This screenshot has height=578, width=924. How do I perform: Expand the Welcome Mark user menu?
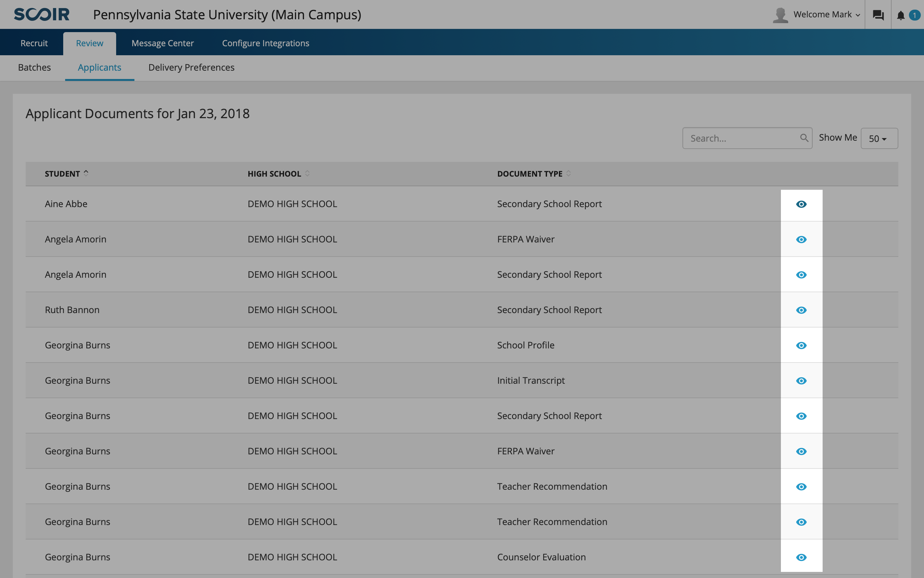pyautogui.click(x=827, y=14)
